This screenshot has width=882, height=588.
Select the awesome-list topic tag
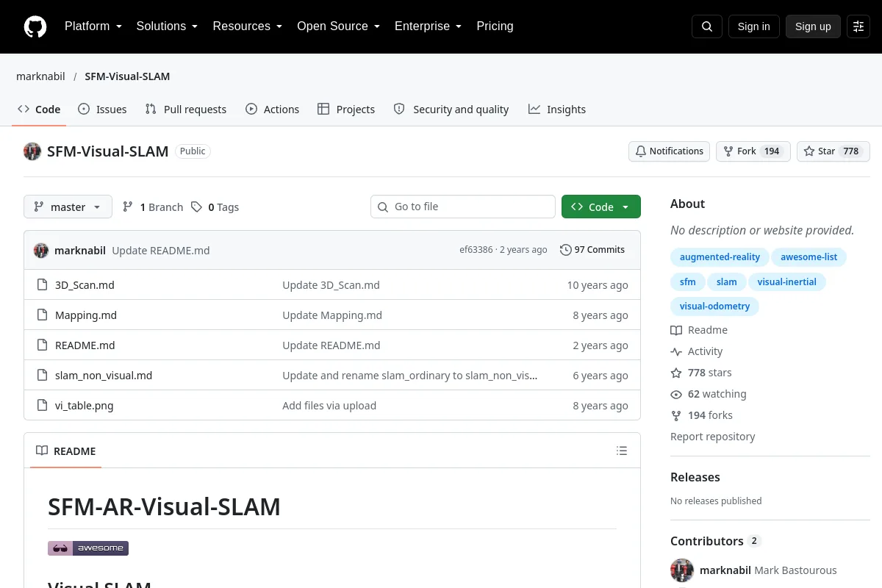(808, 257)
